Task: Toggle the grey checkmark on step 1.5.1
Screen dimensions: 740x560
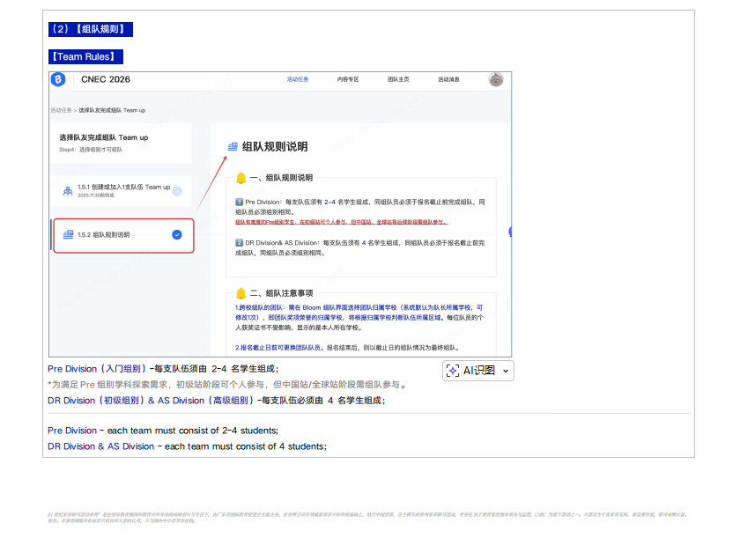Action: tap(177, 191)
